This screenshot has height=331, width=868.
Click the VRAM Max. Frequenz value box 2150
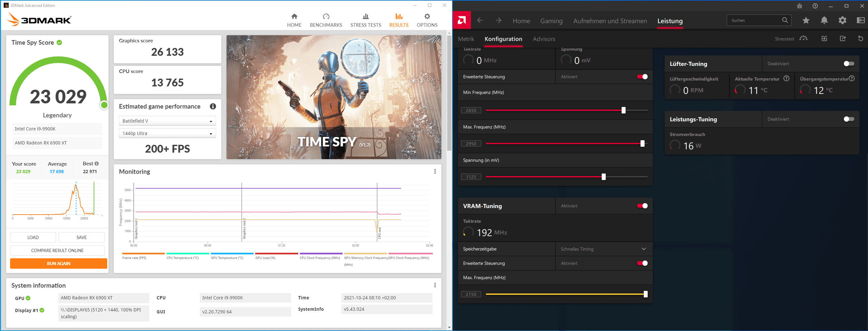471,294
